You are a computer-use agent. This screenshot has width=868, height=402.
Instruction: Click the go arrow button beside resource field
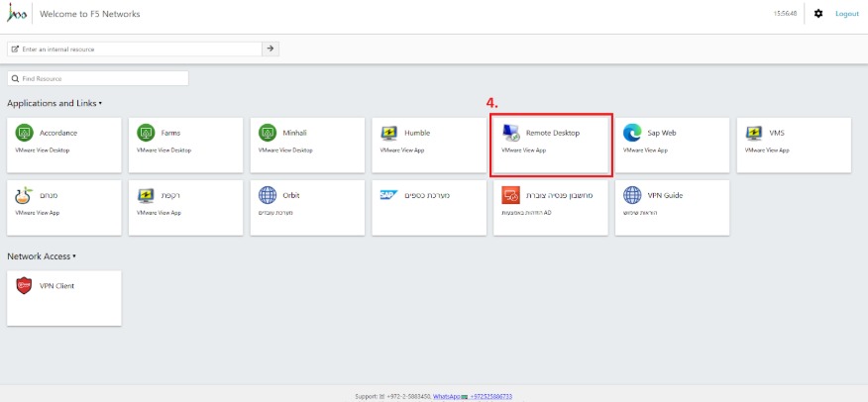click(271, 49)
